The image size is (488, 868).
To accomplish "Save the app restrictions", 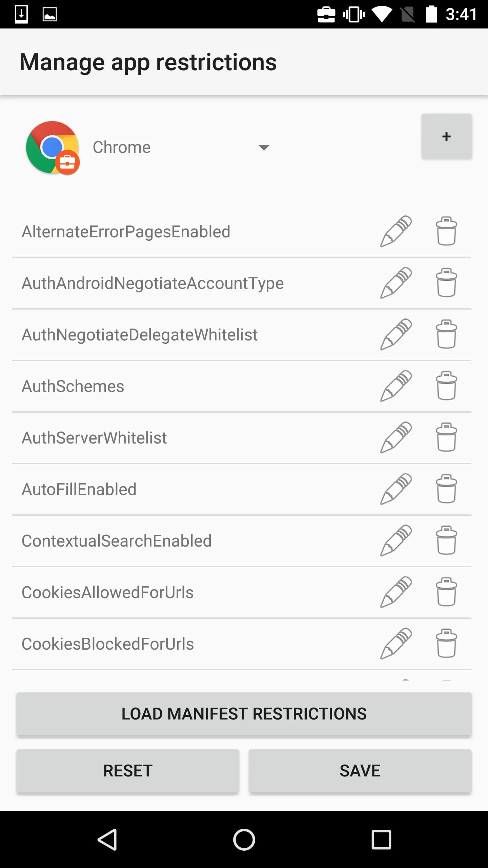I will tap(360, 771).
